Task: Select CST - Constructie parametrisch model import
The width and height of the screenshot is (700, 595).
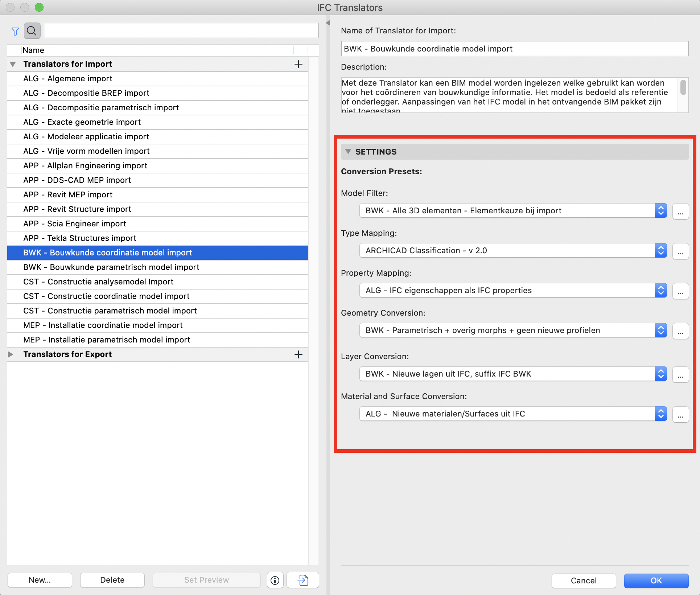Action: click(158, 311)
